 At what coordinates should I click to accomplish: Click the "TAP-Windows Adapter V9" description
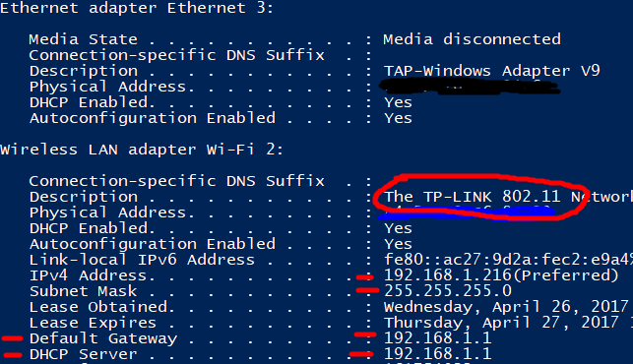491,71
